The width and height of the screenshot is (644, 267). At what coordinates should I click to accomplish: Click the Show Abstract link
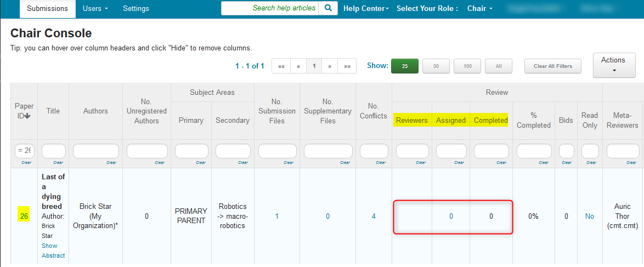tap(53, 251)
